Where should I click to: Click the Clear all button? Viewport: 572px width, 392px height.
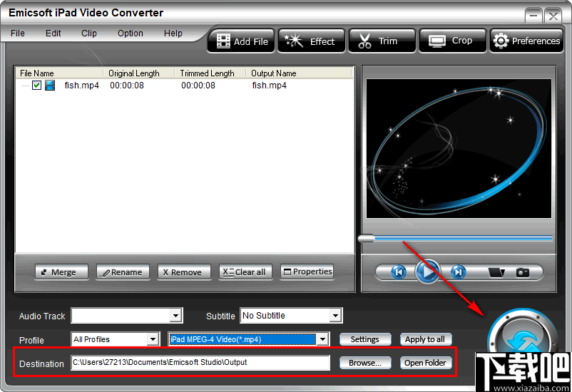point(245,272)
